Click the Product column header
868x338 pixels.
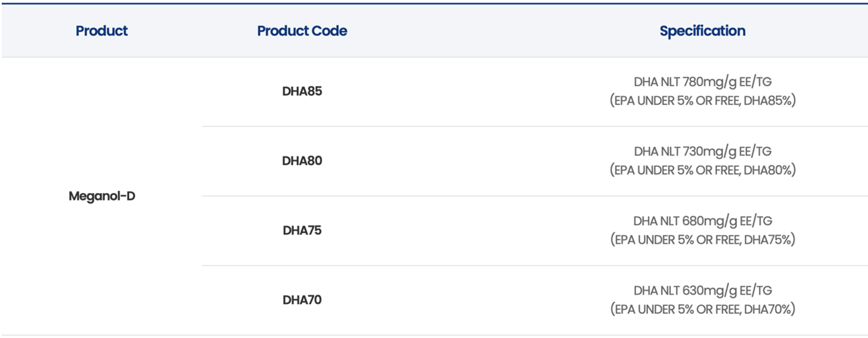(x=102, y=31)
